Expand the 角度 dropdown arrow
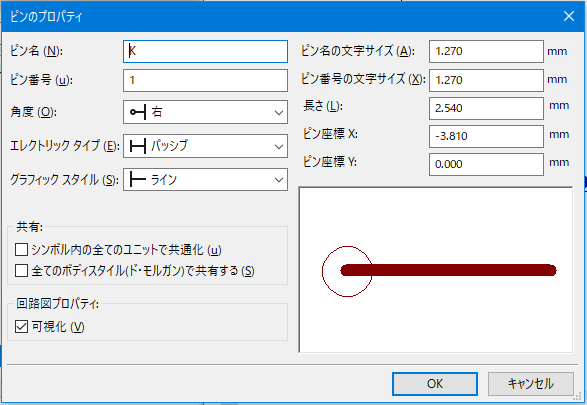Image resolution: width=587 pixels, height=405 pixels. 279,112
